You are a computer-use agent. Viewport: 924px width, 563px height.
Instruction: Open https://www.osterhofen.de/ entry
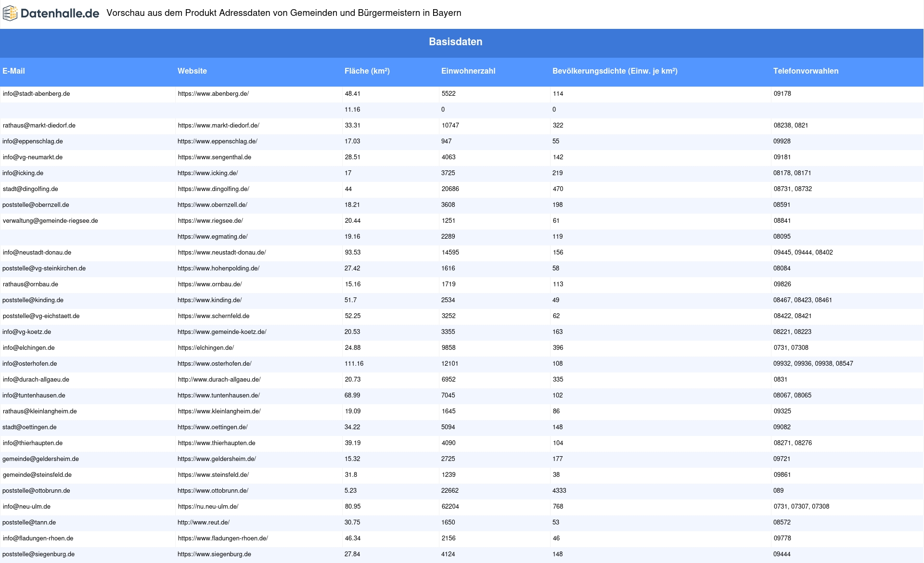click(215, 364)
